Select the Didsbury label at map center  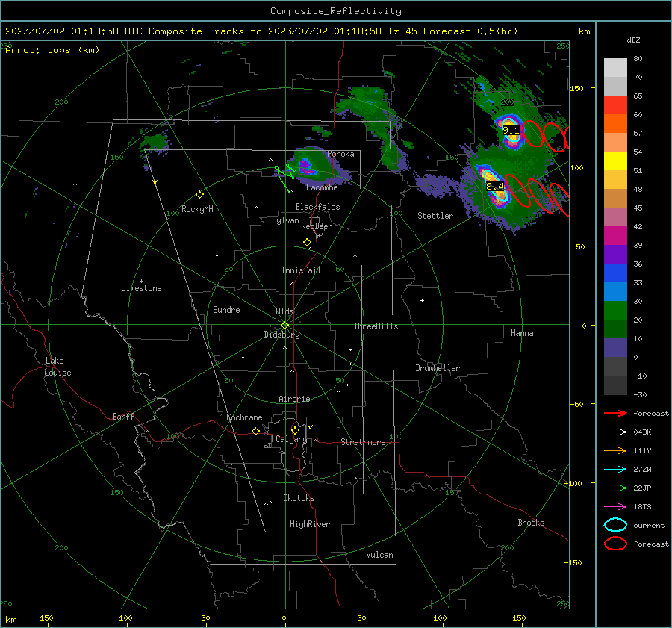point(281,335)
